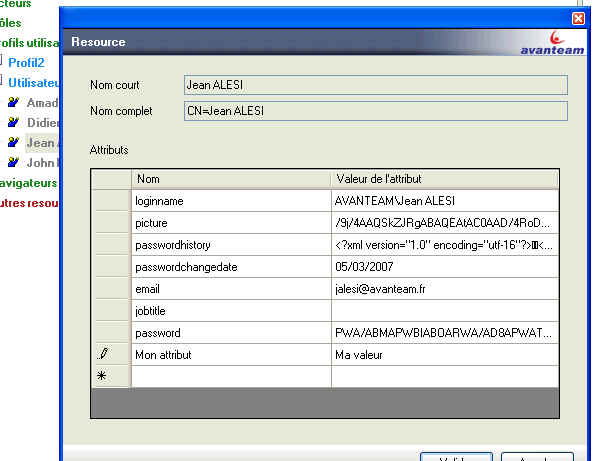Sort grid by Nom column header
The width and height of the screenshot is (604, 461).
pos(230,179)
